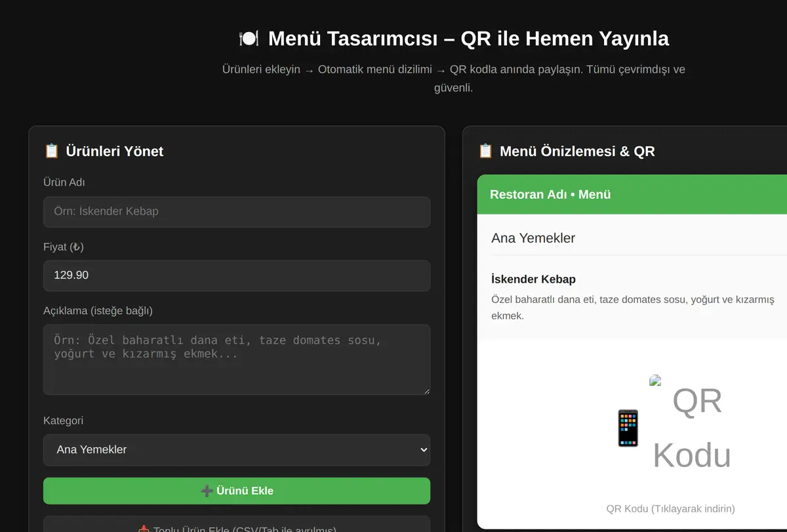Focus the Fiyat field showing 129.90
This screenshot has height=532, width=787.
237,276
